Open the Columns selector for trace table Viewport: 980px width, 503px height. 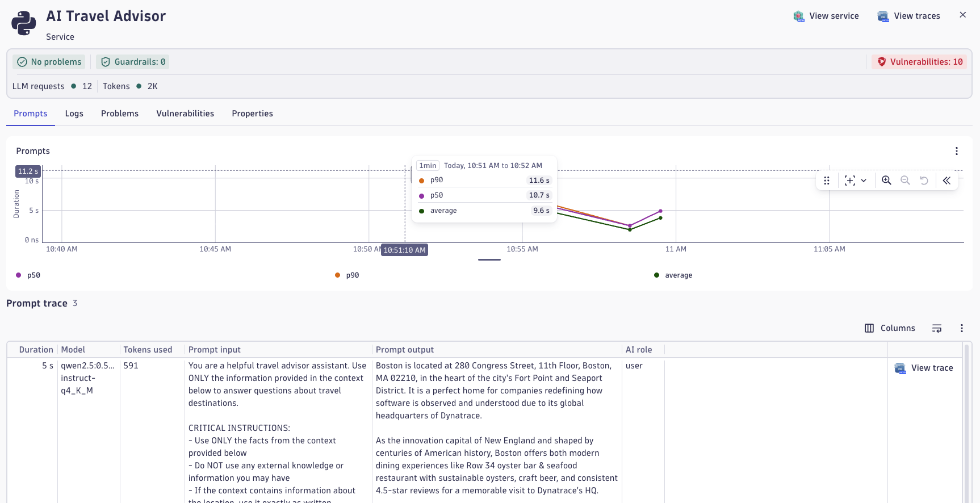click(890, 328)
